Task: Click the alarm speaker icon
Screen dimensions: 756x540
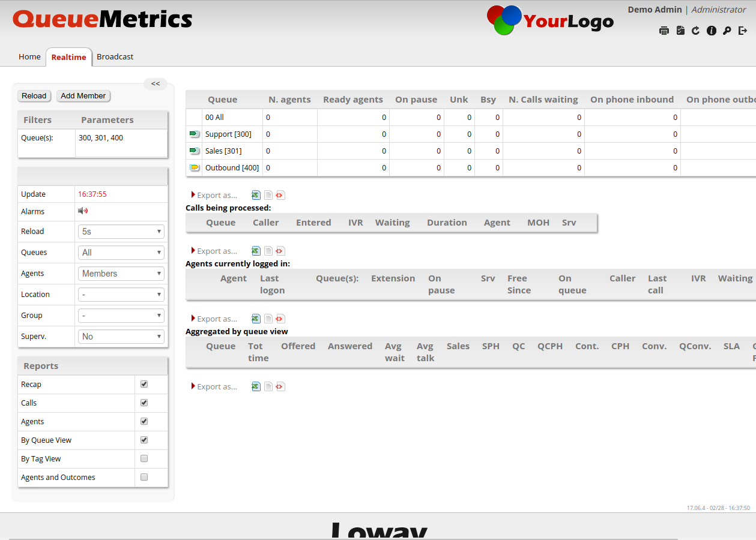Action: (83, 211)
